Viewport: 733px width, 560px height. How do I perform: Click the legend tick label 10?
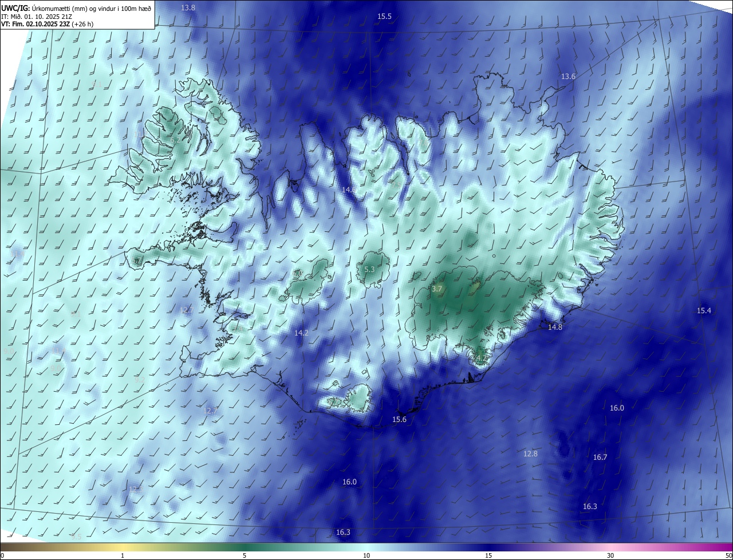click(366, 555)
